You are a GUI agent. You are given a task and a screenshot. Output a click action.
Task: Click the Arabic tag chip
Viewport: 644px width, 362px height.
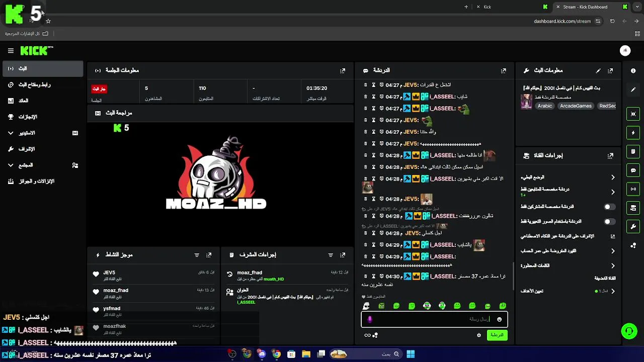click(545, 106)
